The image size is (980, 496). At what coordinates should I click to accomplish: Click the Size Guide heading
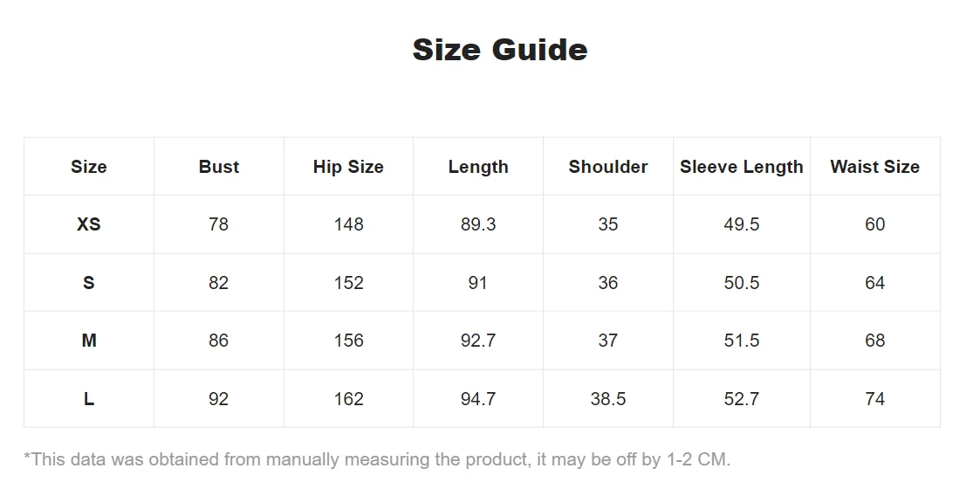click(499, 50)
